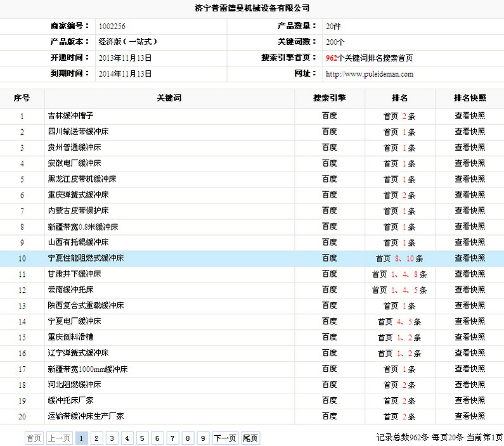The height and width of the screenshot is (446, 504).
Task: Navigate to page 8
Action: pos(188,438)
